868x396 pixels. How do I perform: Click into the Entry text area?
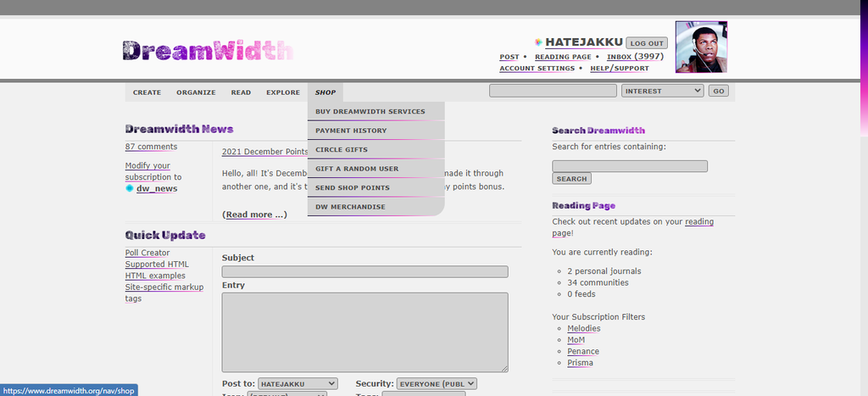(x=364, y=332)
